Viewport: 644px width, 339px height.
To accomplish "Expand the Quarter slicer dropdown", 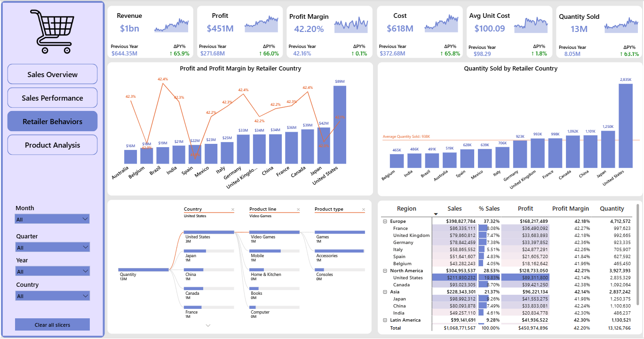I will pyautogui.click(x=52, y=247).
